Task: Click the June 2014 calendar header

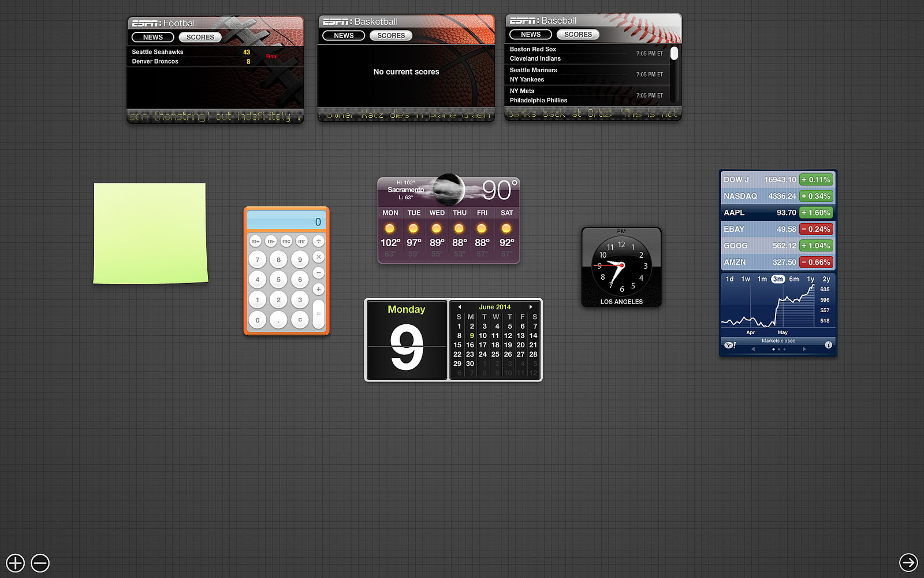Action: click(495, 307)
